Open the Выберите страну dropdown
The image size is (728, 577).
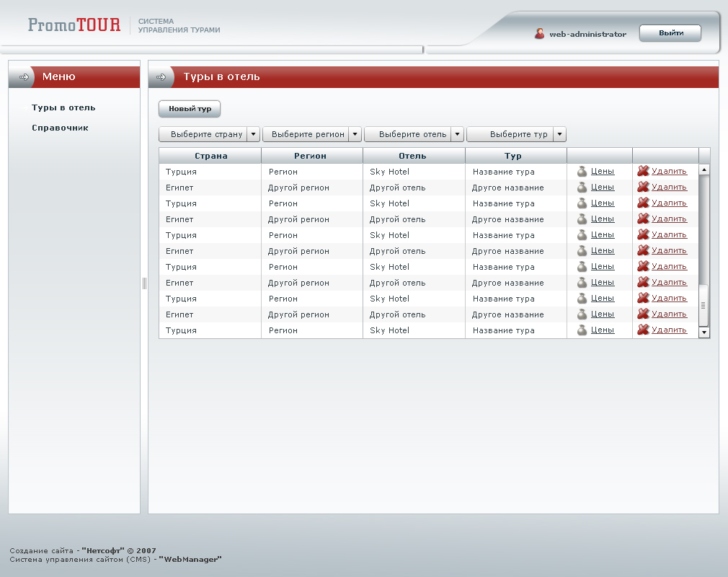point(209,134)
